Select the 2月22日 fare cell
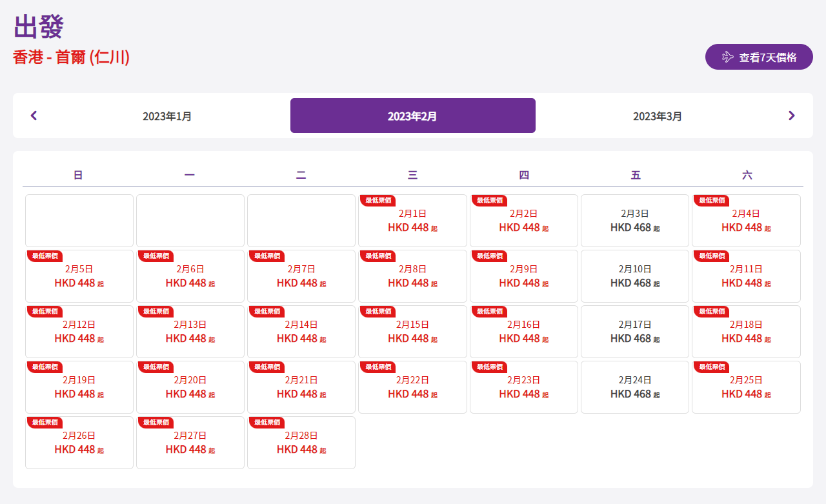The width and height of the screenshot is (826, 504). [412, 387]
